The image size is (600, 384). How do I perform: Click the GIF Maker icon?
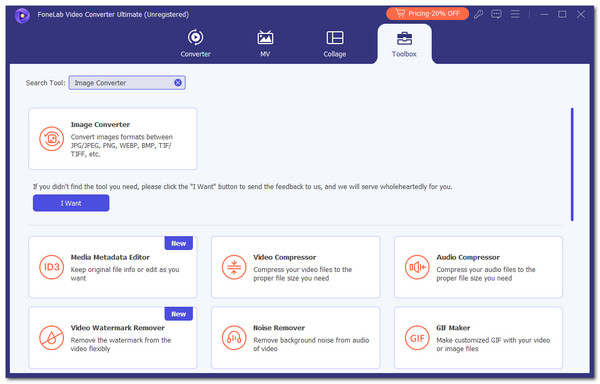pos(417,338)
